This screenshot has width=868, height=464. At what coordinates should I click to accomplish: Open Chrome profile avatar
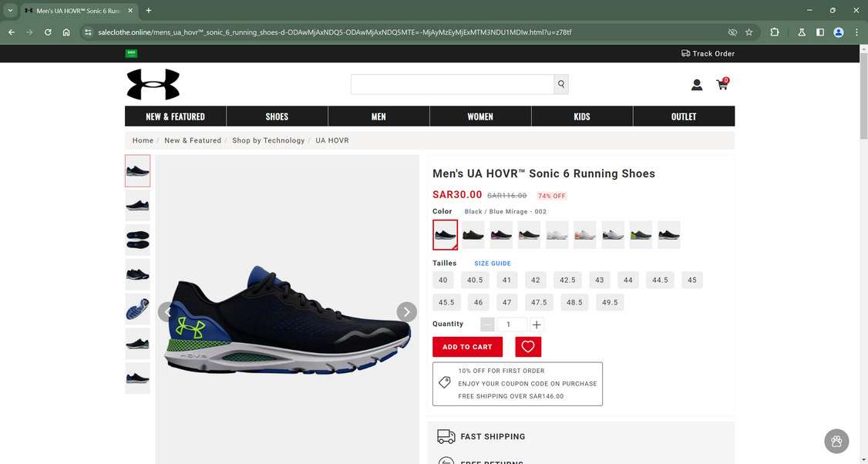click(x=839, y=32)
